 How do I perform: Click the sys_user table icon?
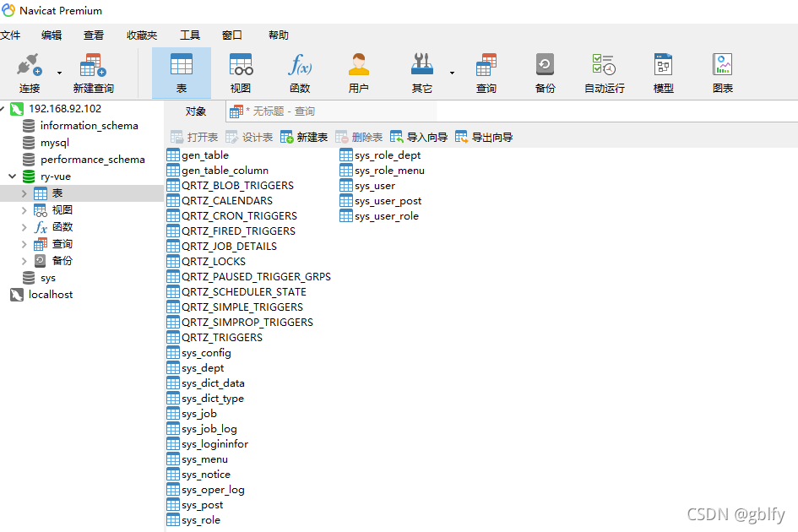pyautogui.click(x=346, y=185)
